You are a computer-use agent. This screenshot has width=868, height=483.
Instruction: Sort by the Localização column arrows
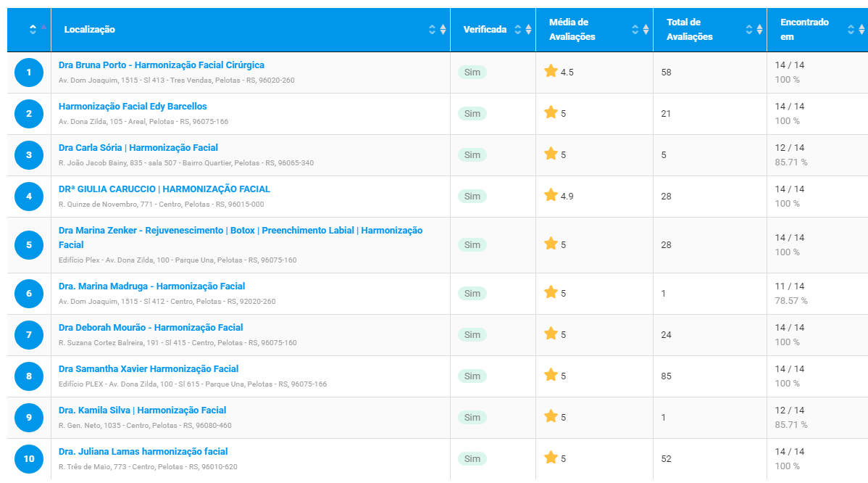coord(438,29)
